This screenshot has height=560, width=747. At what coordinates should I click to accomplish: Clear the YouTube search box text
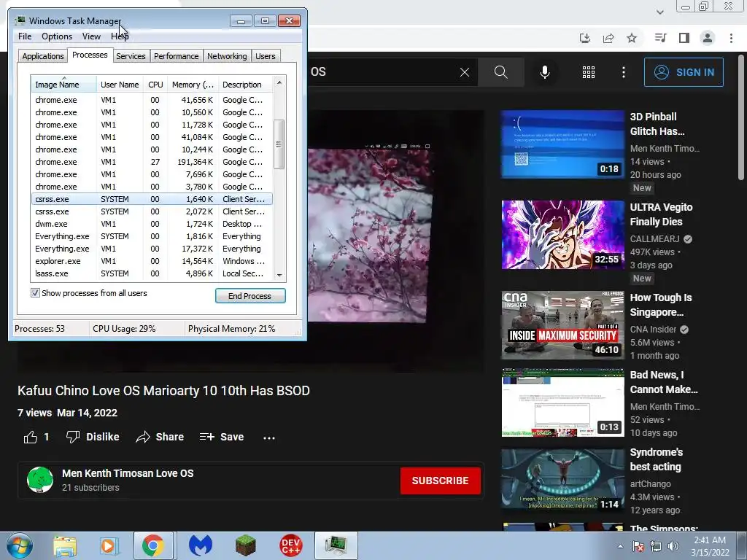tap(465, 72)
